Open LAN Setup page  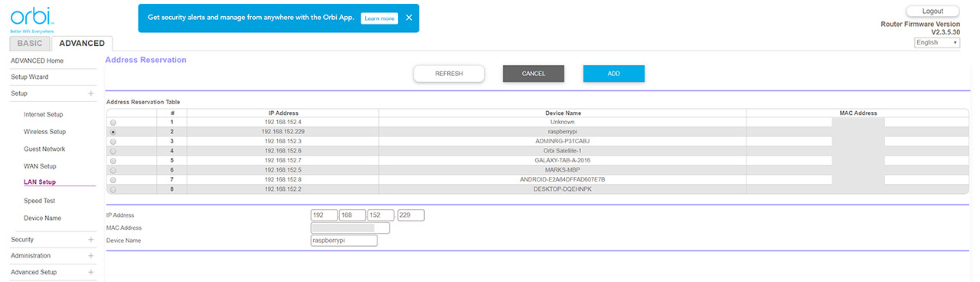40,182
